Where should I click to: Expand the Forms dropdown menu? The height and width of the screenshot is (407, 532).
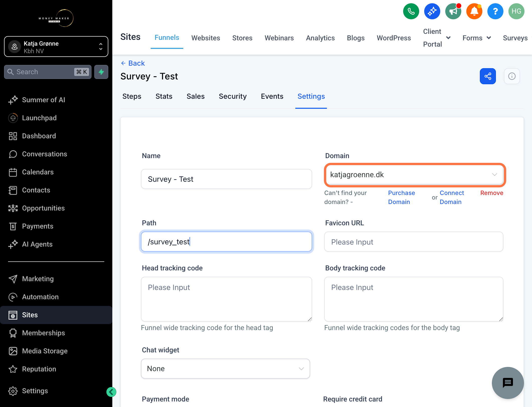pyautogui.click(x=477, y=38)
